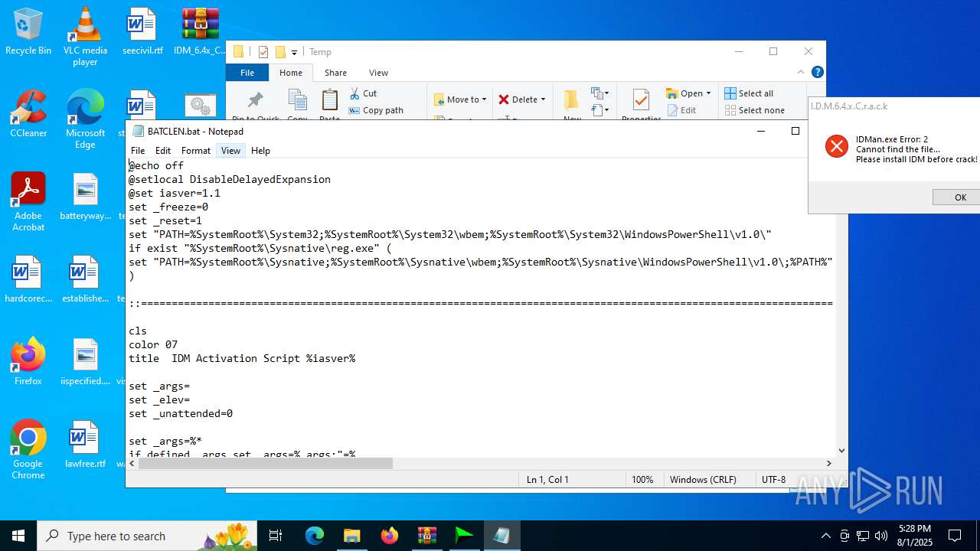This screenshot has height=551, width=980.
Task: Open the Notepad View menu
Action: pyautogui.click(x=230, y=151)
